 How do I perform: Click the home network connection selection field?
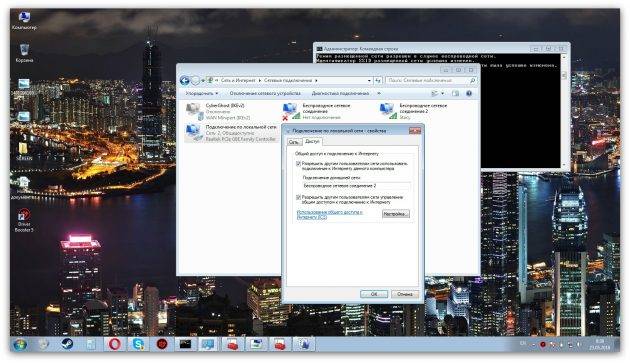click(x=357, y=186)
